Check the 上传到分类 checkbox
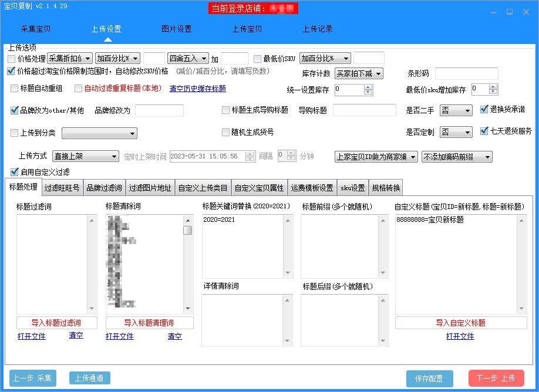The height and width of the screenshot is (392, 539). point(15,133)
